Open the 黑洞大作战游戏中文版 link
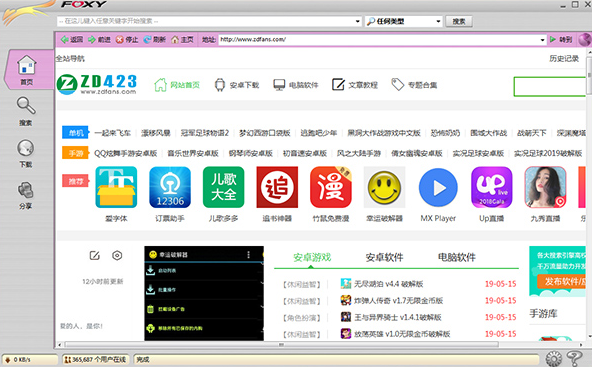 click(384, 133)
